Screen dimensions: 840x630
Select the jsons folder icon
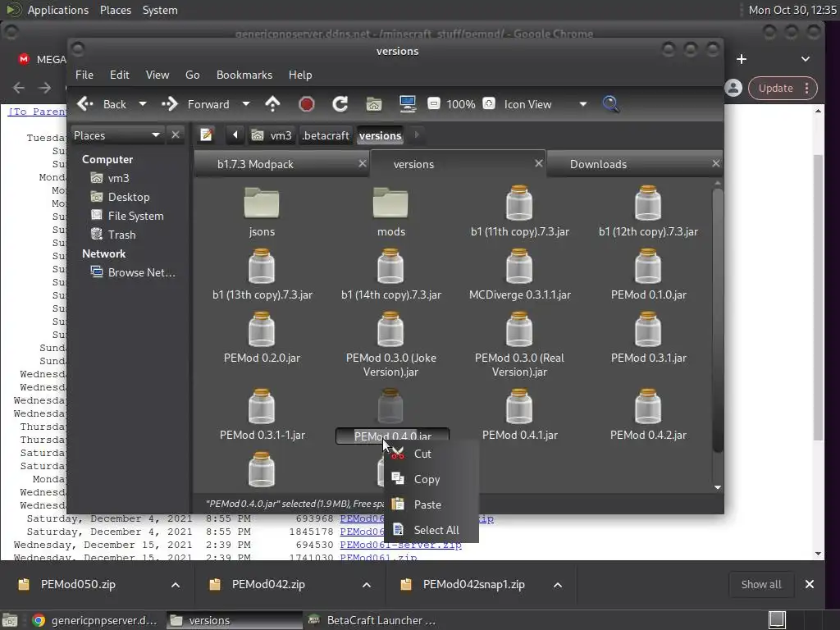[x=262, y=203]
